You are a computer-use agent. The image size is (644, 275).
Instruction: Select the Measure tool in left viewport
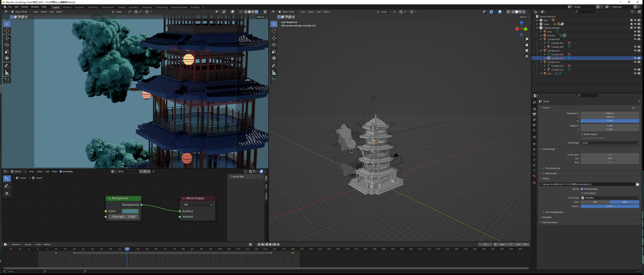point(7,72)
